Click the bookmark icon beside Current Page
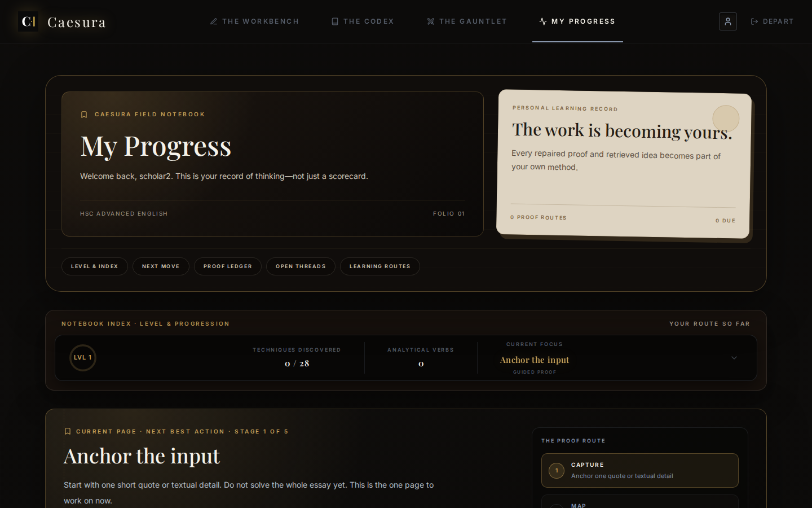 click(x=68, y=431)
